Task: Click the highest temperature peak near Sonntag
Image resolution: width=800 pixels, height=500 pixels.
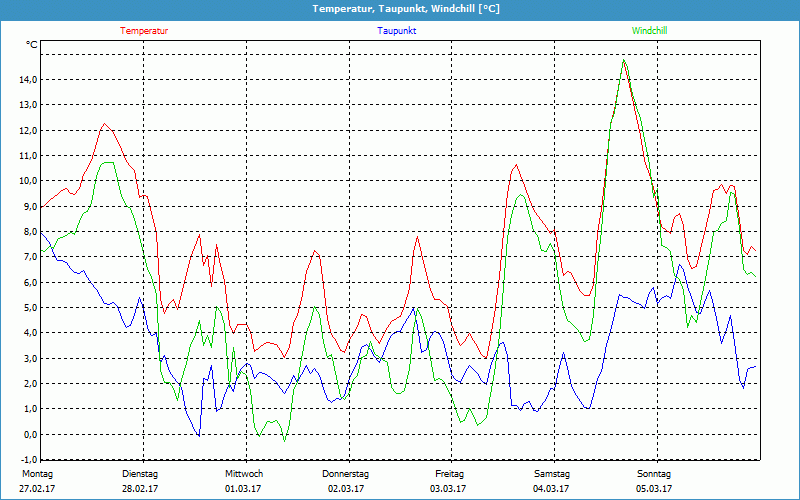Action: pos(624,60)
